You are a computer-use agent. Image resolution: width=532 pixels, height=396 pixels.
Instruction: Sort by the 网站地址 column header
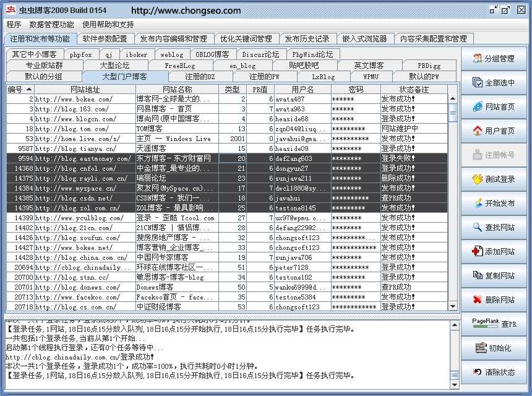click(85, 90)
